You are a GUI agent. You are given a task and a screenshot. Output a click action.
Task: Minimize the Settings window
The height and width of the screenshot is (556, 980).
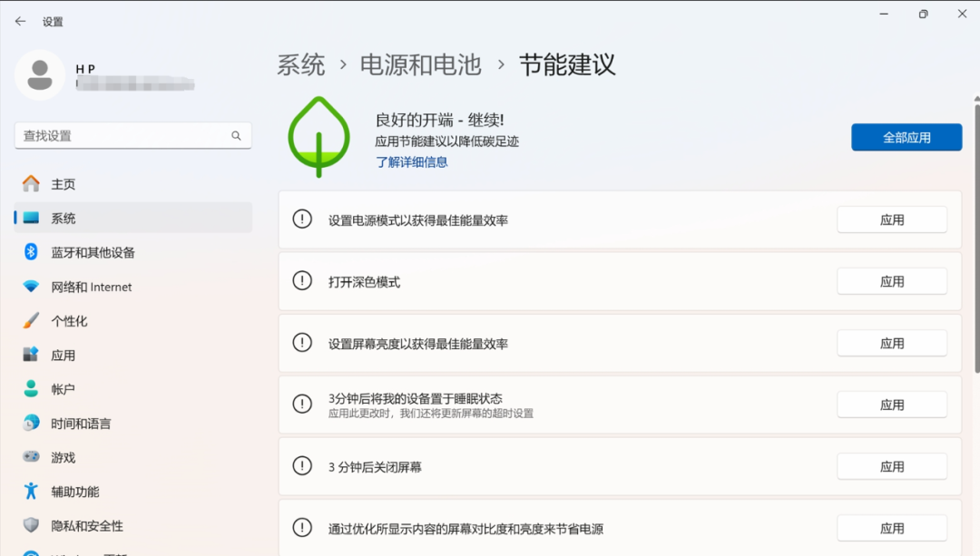point(884,14)
